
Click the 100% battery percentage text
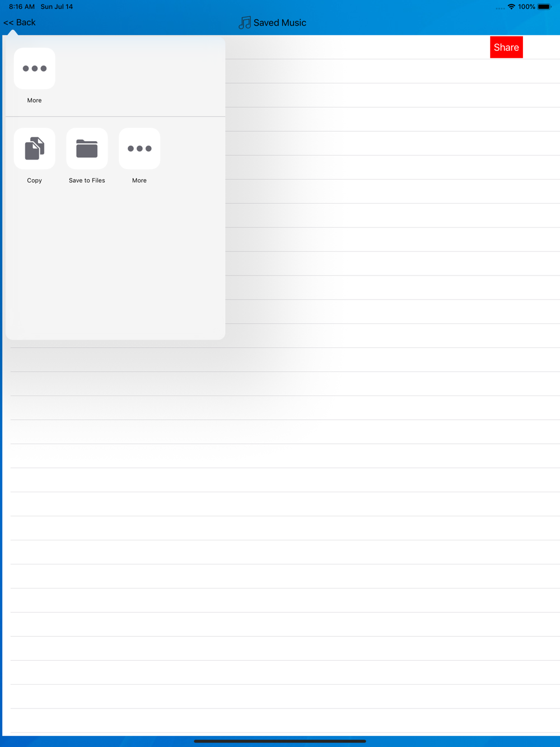click(526, 7)
